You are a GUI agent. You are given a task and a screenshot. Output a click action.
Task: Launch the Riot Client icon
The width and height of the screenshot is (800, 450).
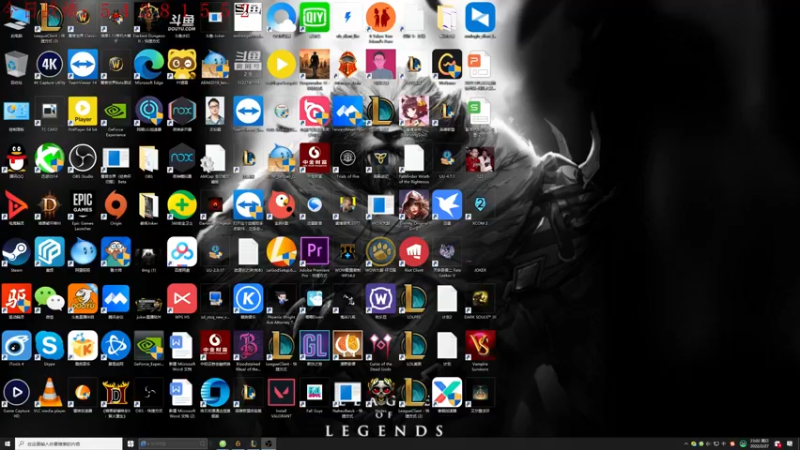(x=414, y=252)
